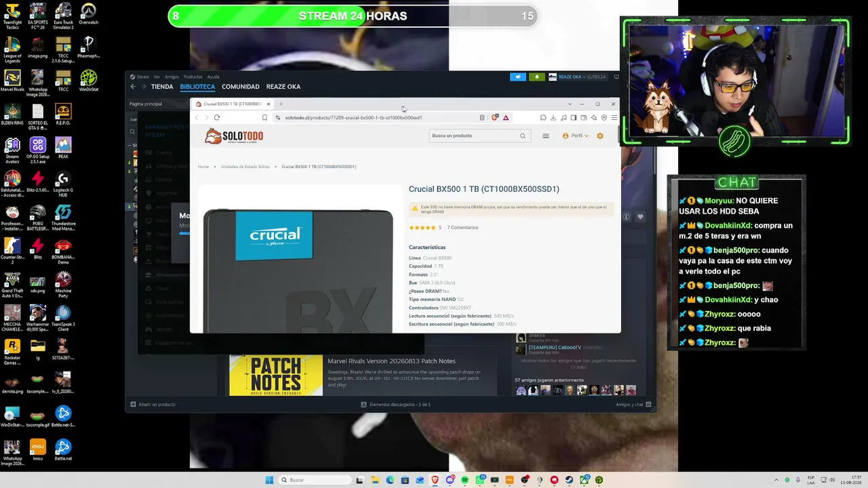Screen dimensions: 868x488
Task: Open Spotify from the taskbar
Action: [465, 480]
